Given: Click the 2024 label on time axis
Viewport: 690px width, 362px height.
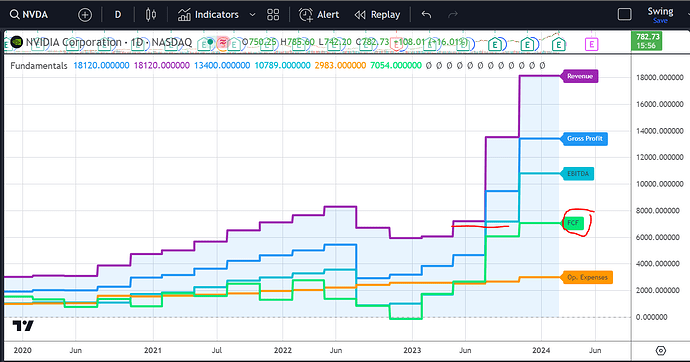Looking at the screenshot, I should tap(541, 350).
